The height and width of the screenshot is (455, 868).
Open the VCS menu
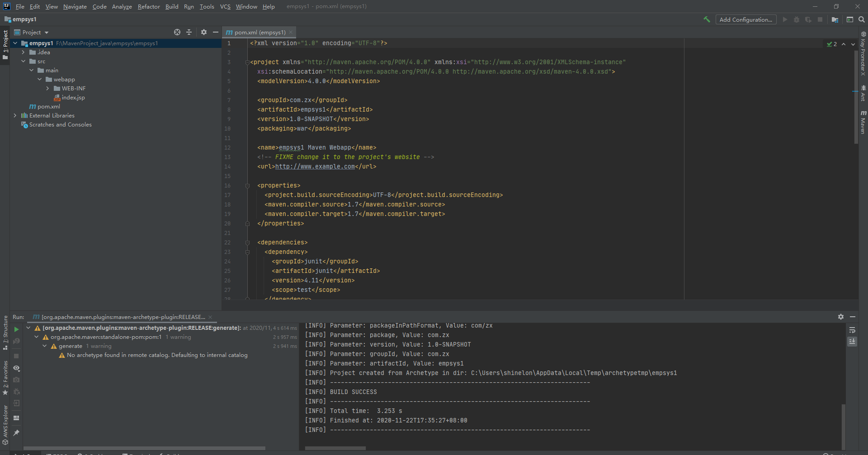225,6
